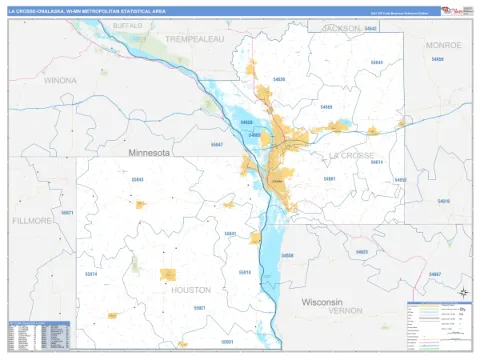Click ZIP code 55971 near Fillmore
The width and height of the screenshot is (480, 360).
tap(67, 213)
